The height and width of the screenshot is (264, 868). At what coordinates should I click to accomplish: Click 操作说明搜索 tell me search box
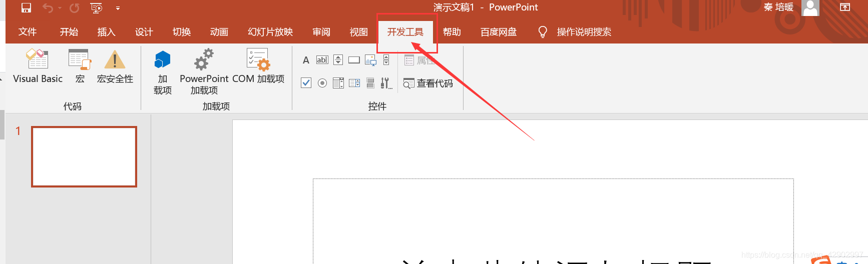click(x=584, y=32)
